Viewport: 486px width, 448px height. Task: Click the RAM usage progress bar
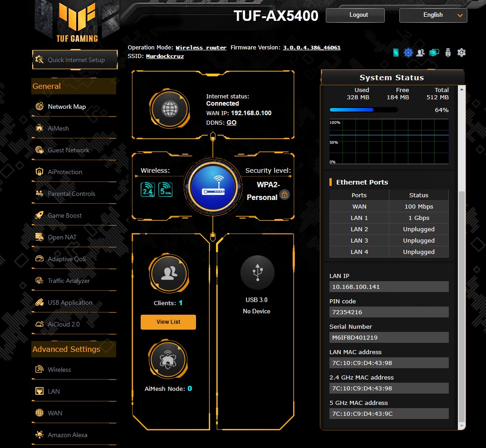point(363,110)
